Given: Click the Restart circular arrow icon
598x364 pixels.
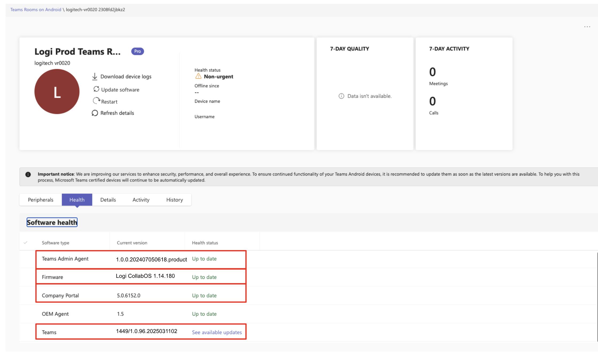Looking at the screenshot, I should (x=96, y=101).
